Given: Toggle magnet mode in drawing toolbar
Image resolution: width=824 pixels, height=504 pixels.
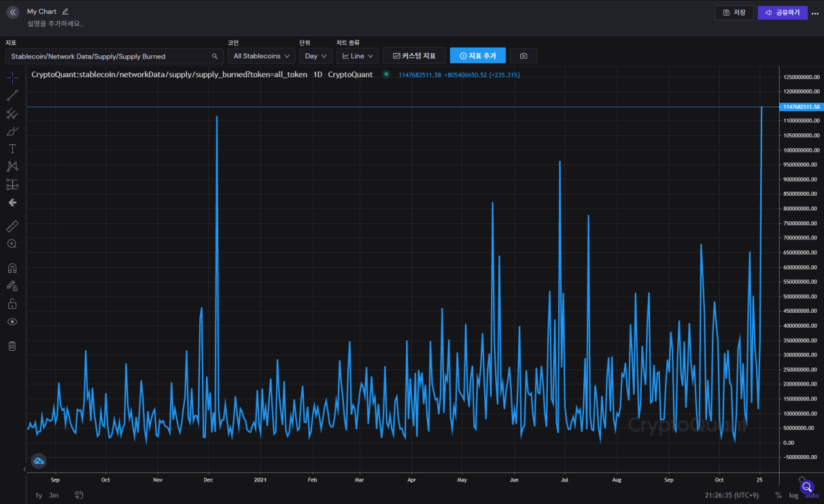Looking at the screenshot, I should pos(12,268).
